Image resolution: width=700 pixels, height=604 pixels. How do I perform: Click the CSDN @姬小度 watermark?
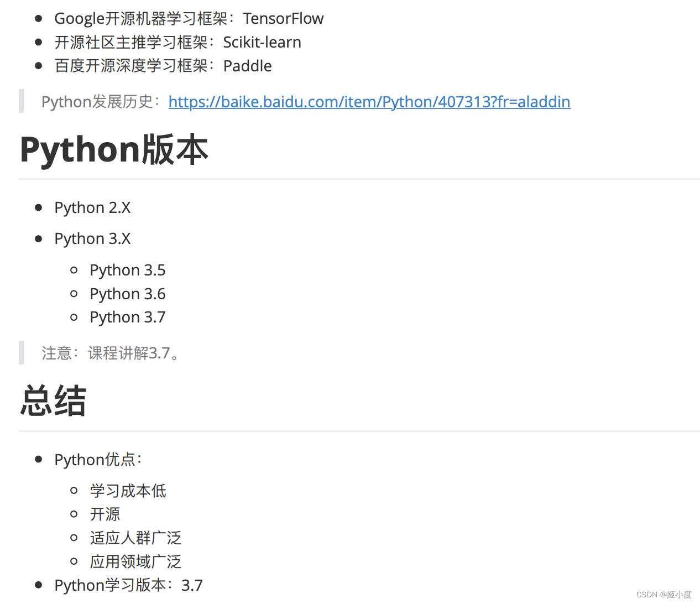point(665,595)
